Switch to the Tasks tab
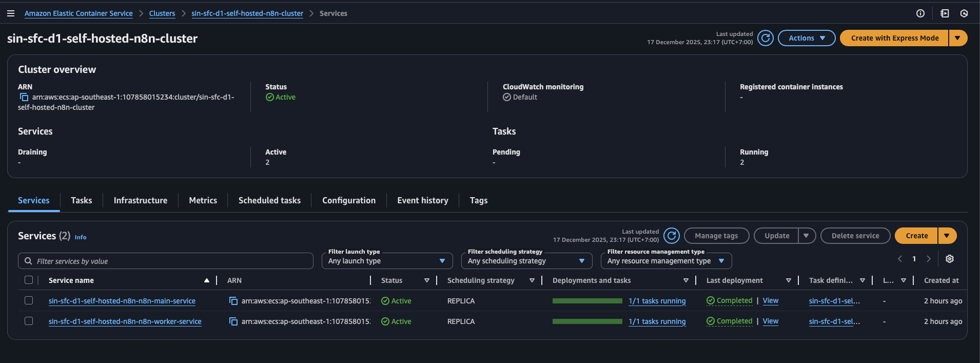Image resolution: width=980 pixels, height=363 pixels. click(82, 200)
